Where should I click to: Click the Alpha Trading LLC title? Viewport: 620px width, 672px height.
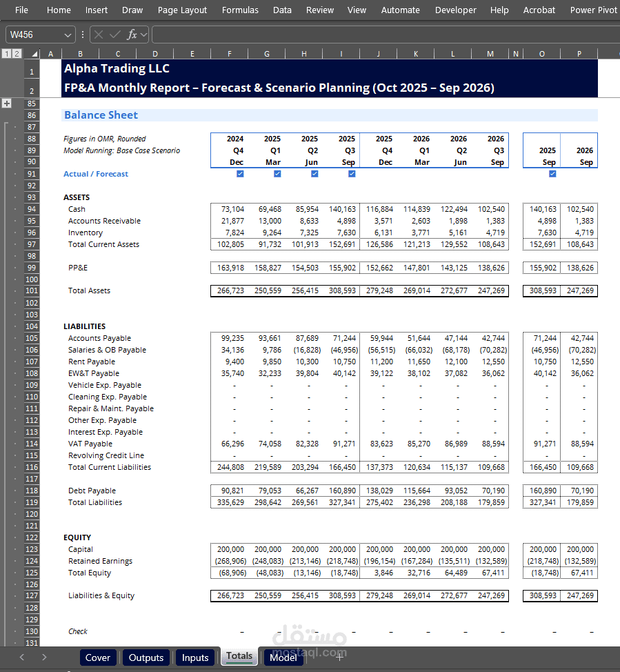tap(117, 68)
